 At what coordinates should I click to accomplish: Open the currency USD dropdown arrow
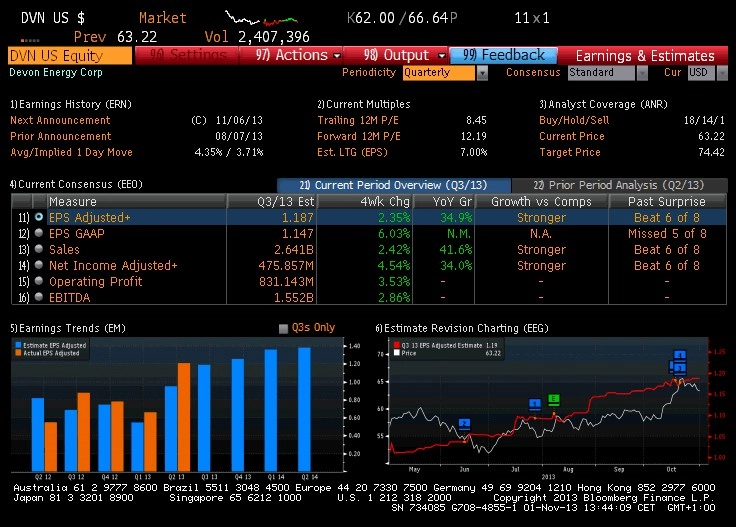722,73
